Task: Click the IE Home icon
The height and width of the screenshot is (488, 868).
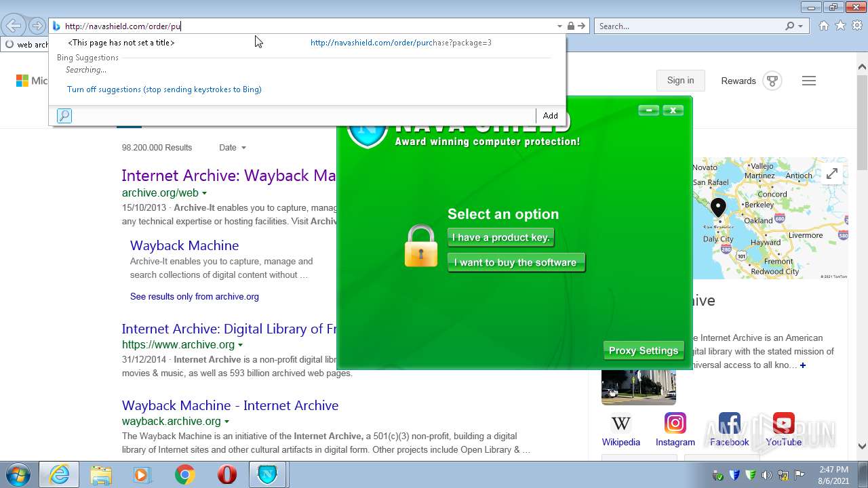Action: [823, 26]
